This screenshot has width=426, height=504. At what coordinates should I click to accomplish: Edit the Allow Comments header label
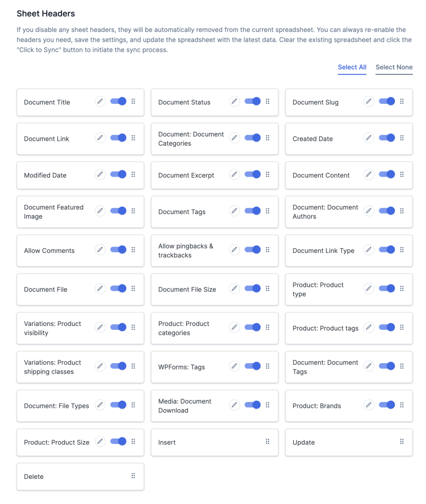pyautogui.click(x=100, y=250)
